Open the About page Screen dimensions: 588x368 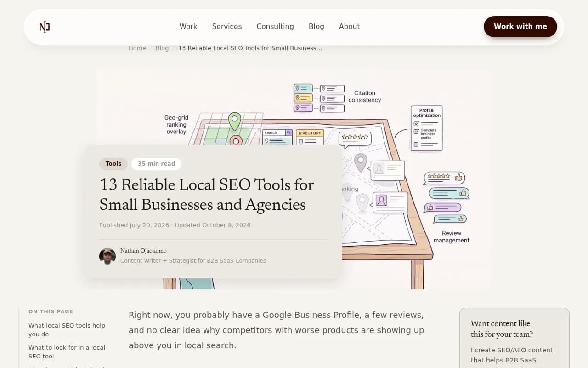[x=349, y=27]
